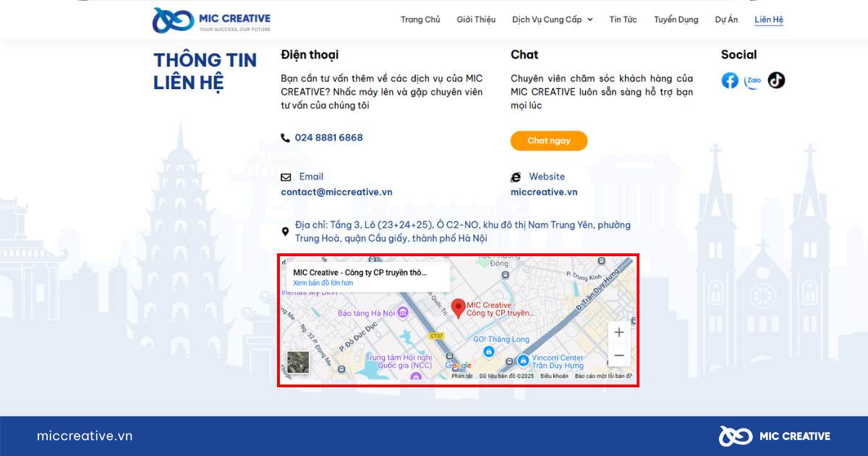Click the map title MIC Creative - Công ty CP
This screenshot has width=868, height=456.
pos(359,273)
